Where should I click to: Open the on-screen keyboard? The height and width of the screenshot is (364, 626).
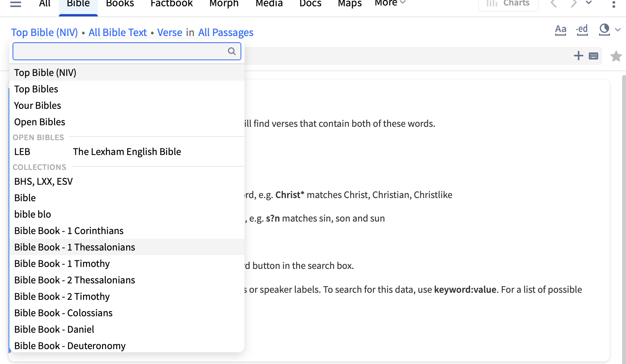point(593,56)
